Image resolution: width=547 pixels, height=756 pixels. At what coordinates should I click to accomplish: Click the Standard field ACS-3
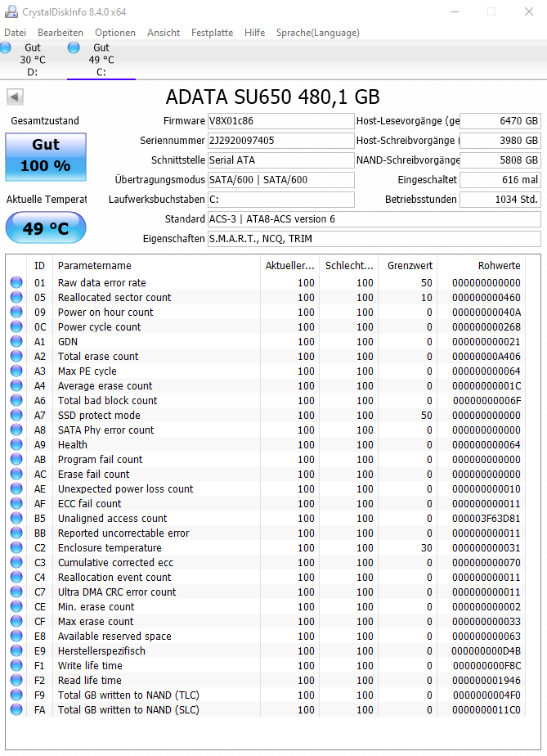point(374,219)
